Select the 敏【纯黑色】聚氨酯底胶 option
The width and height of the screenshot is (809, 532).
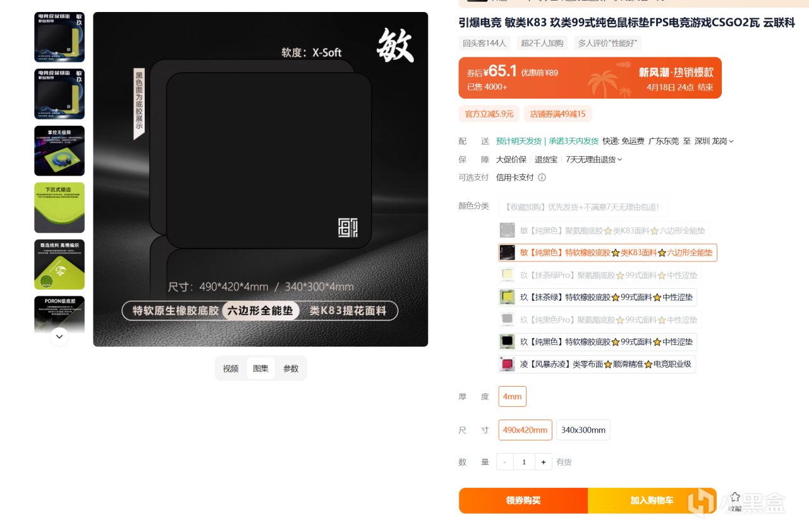(603, 231)
